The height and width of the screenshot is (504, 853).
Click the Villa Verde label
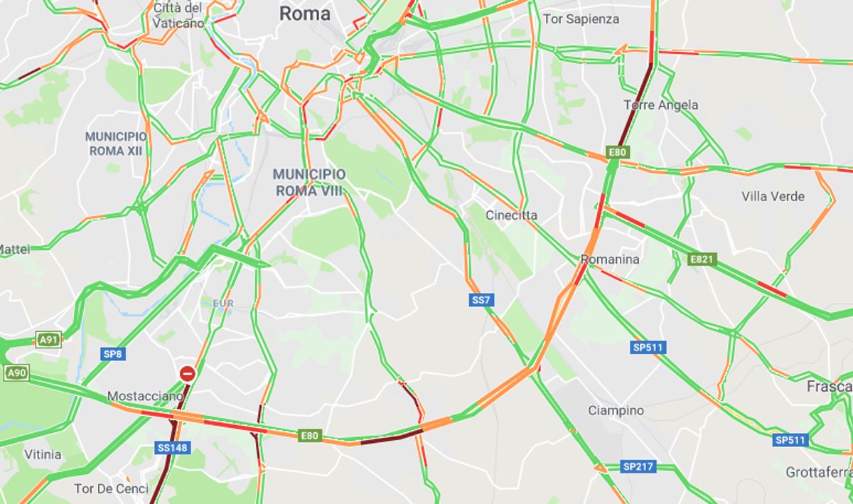[x=773, y=196]
